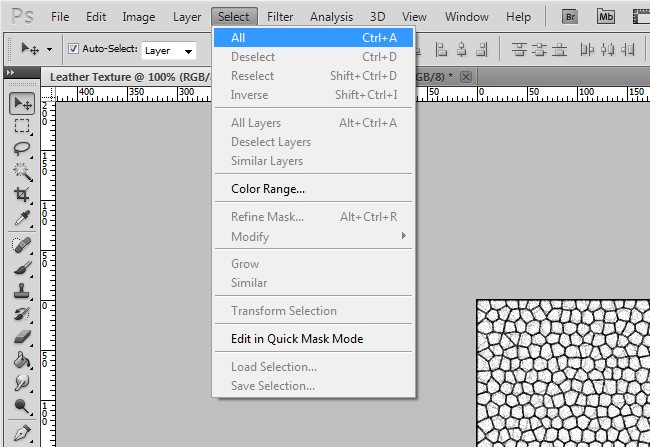Choose Edit in Quick Mask Mode
The image size is (650, 447).
tap(297, 339)
